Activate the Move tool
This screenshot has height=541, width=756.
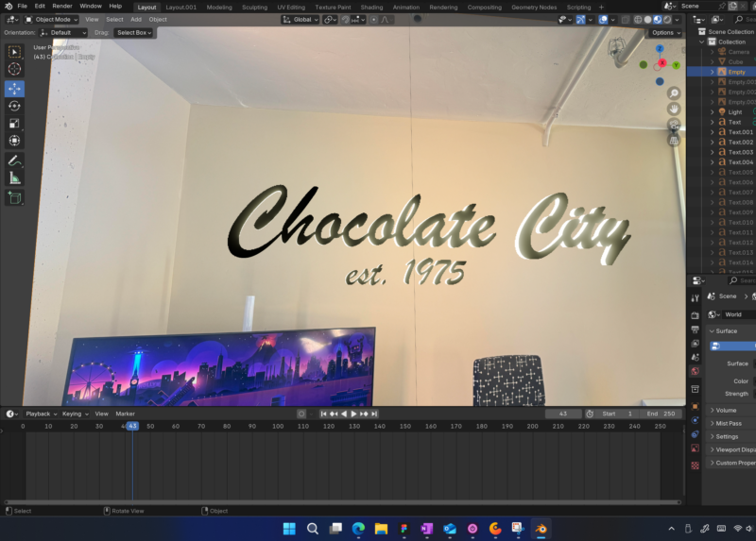click(14, 89)
